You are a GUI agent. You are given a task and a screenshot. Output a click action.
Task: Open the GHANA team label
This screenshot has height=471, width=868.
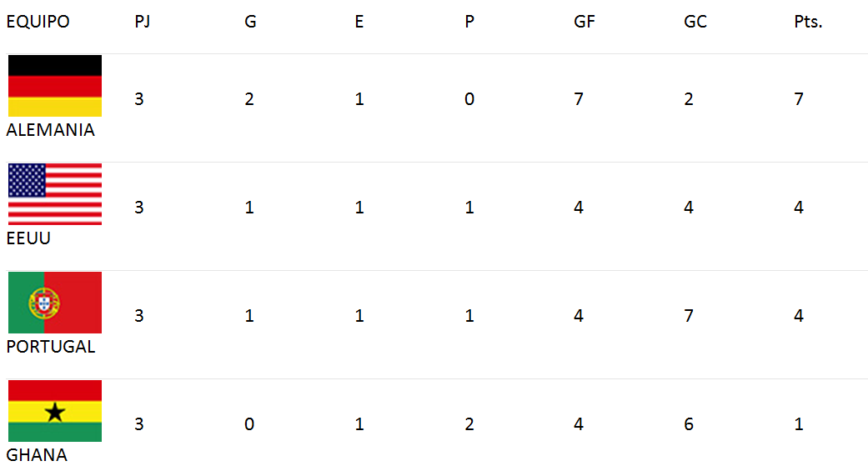click(x=37, y=455)
